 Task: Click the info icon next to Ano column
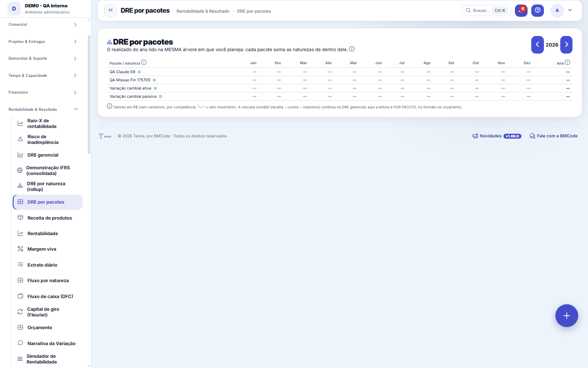point(567,63)
